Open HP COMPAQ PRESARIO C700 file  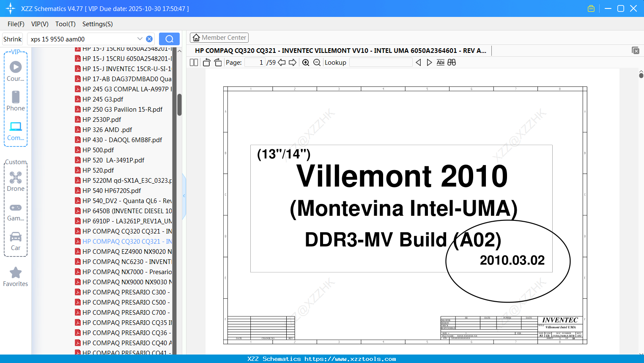[x=123, y=313]
